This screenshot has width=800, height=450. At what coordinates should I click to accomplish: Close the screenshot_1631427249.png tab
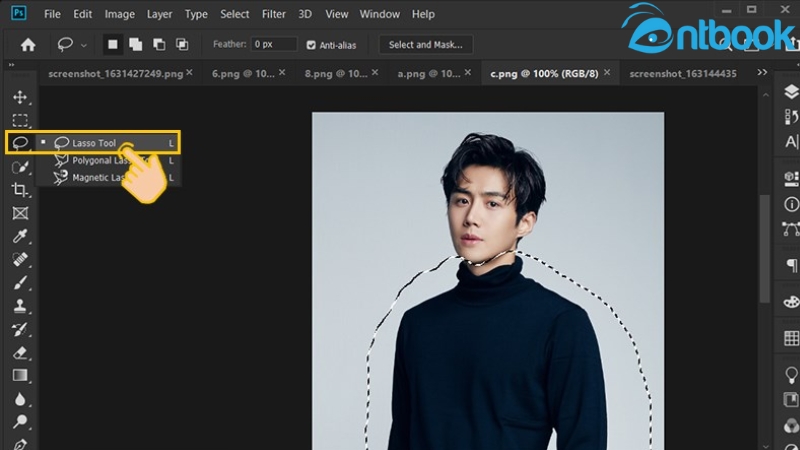[189, 72]
